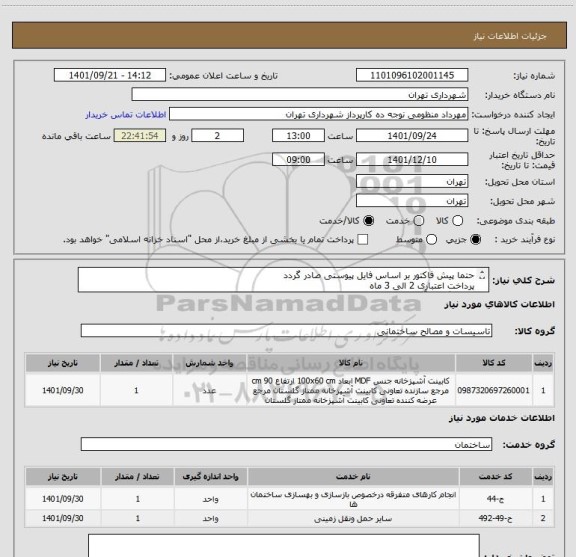The width and height of the screenshot is (576, 557).
Task: Click the کد خدمت column header
Action: tap(496, 477)
